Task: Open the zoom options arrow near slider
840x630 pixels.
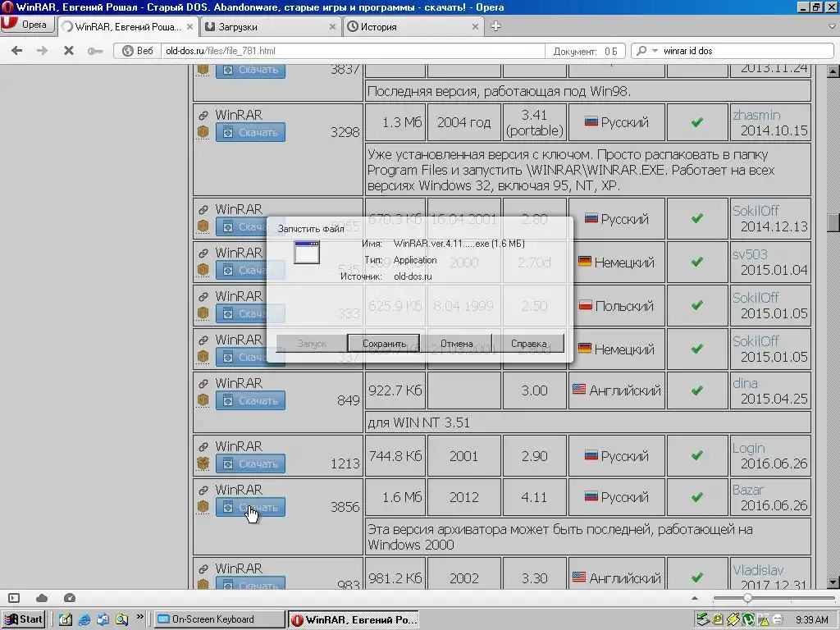Action: pyautogui.click(x=695, y=598)
